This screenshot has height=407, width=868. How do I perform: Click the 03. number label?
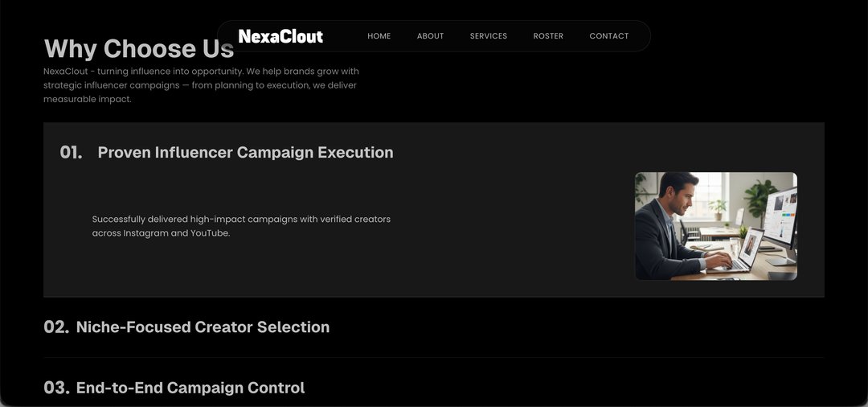click(x=56, y=388)
